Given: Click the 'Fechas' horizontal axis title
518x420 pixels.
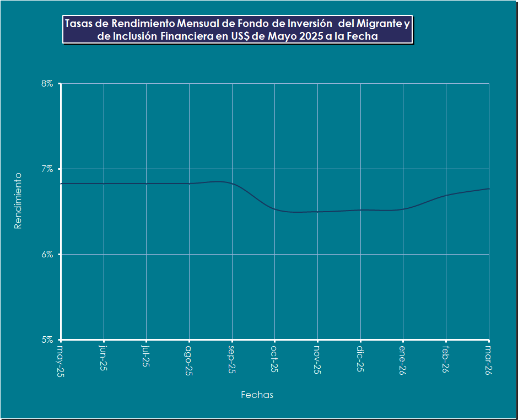Looking at the screenshot, I should pyautogui.click(x=257, y=395).
